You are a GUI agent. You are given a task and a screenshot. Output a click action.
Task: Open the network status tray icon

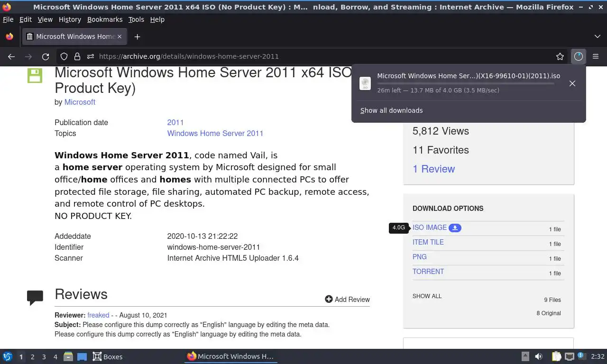[x=570, y=356]
